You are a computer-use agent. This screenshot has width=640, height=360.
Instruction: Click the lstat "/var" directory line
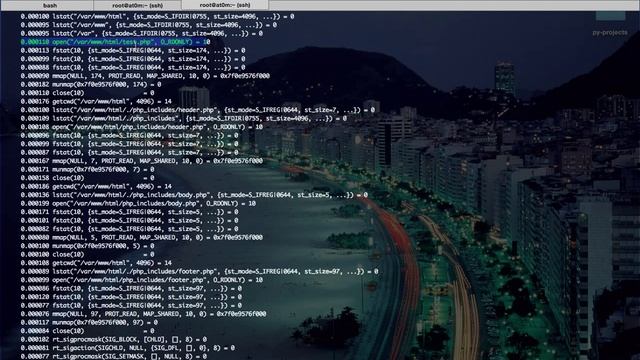click(x=142, y=33)
